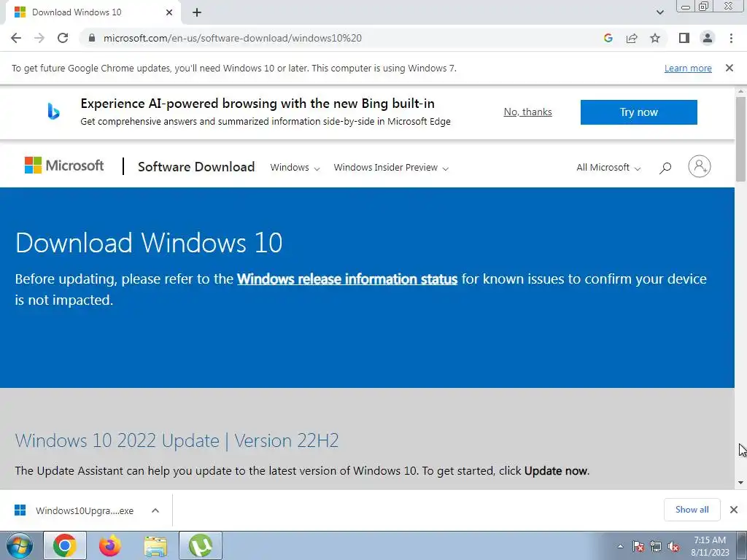
Task: Close the Download Windows 10 tab
Action: point(169,12)
